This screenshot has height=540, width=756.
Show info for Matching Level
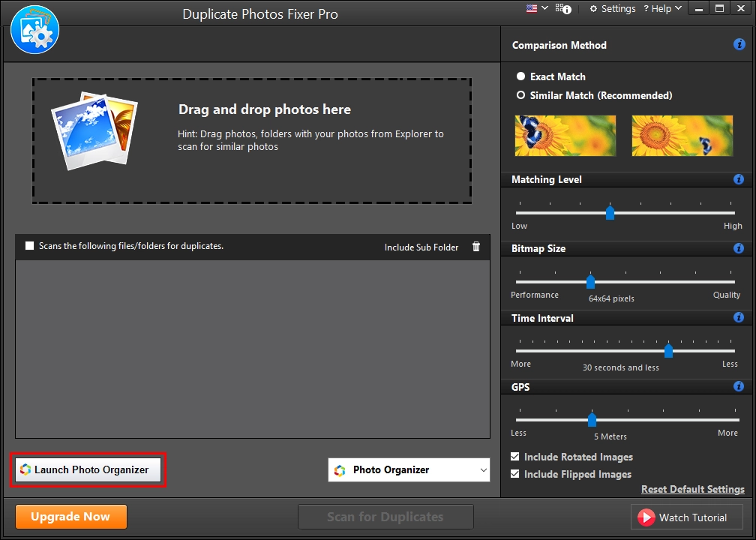[739, 179]
